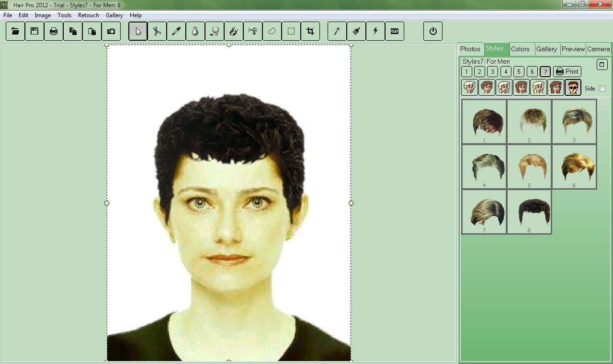Capture a photo with the toolbar camera icon
Image resolution: width=613 pixels, height=364 pixels.
tap(111, 31)
